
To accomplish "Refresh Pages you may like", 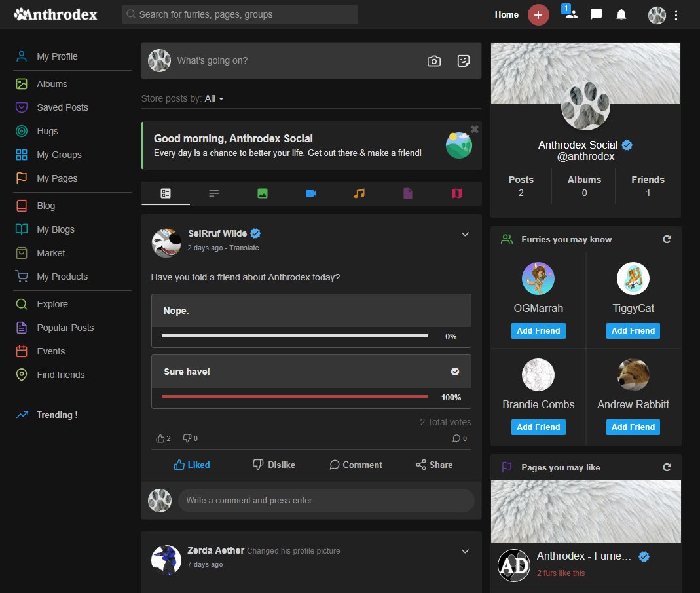I will tap(667, 467).
